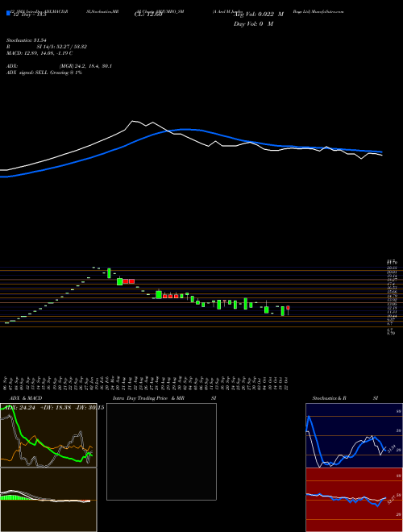Click the '12.18' price axis label
The image size is (403, 532).
(392, 308)
